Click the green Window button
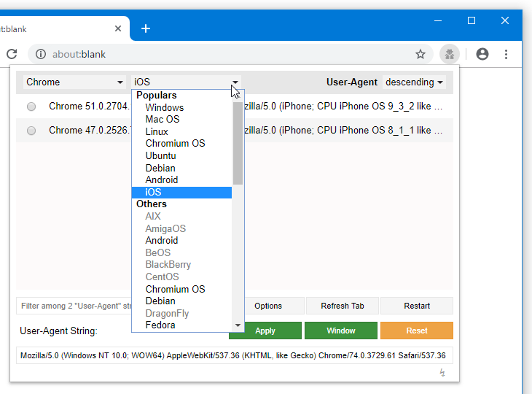532x394 pixels. (341, 331)
